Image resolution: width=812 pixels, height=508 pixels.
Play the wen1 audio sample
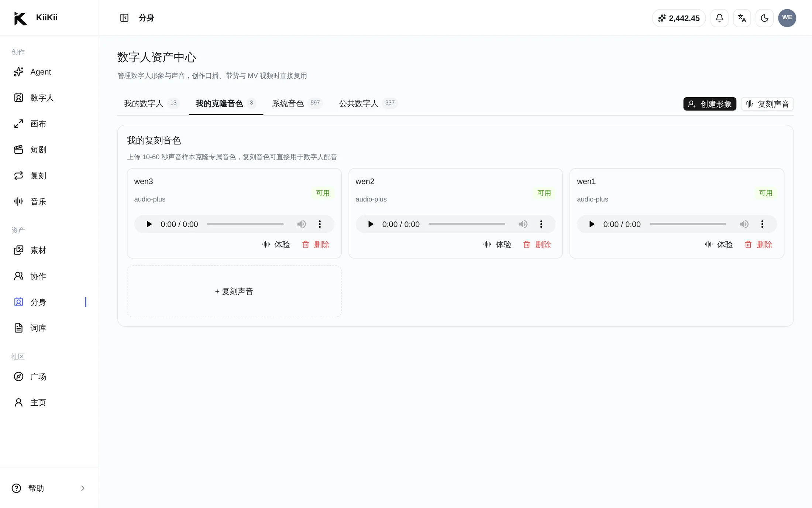click(592, 224)
